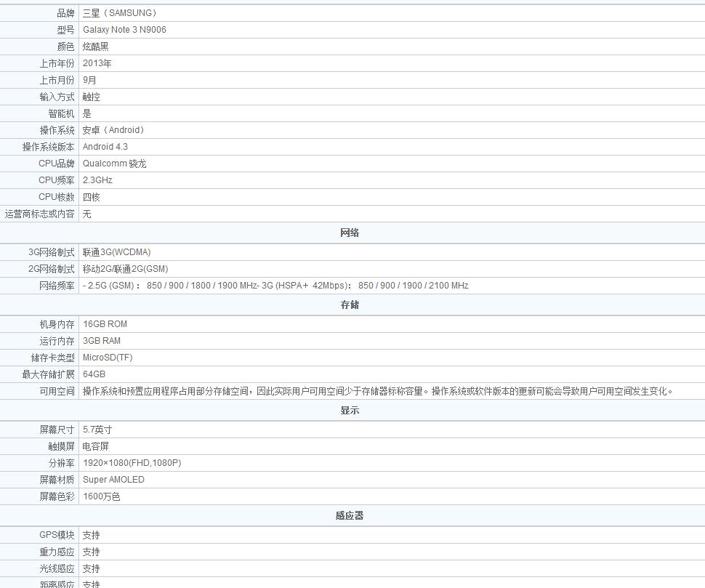The width and height of the screenshot is (705, 588).
Task: Click the CPU cores value 四核
Action: tap(92, 197)
